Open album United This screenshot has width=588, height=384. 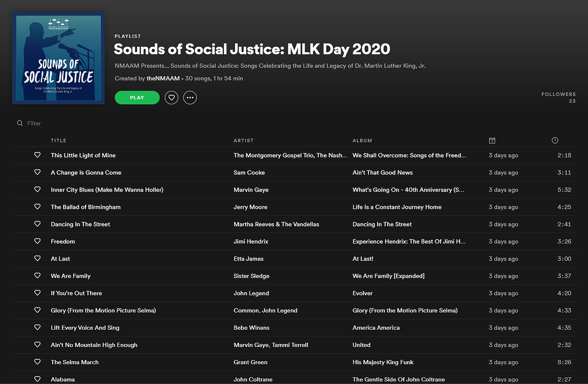(x=361, y=345)
